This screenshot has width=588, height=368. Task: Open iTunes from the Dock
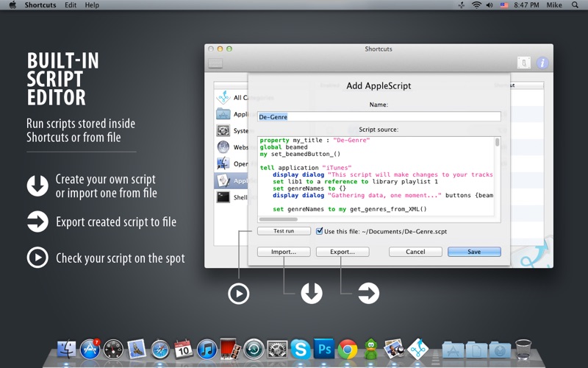point(207,349)
